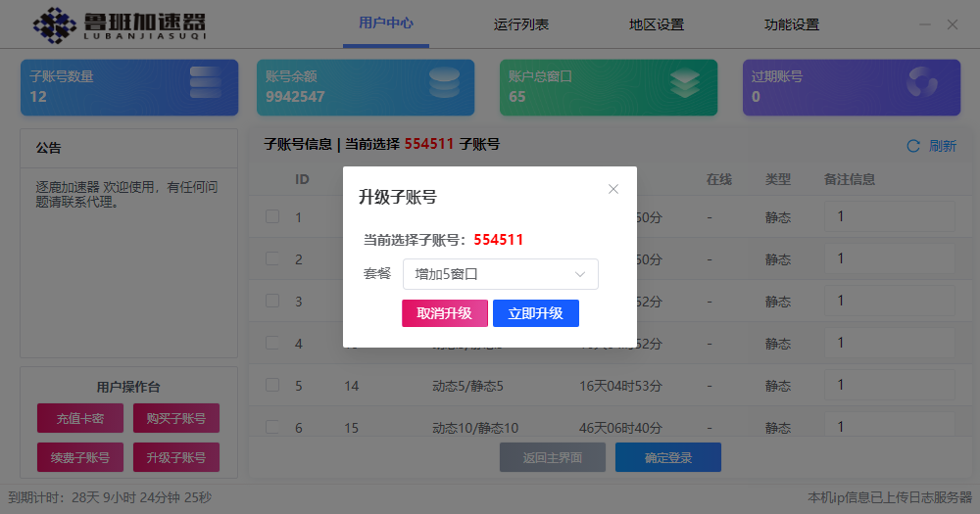
Task: Check the checkbox for row 3
Action: click(x=272, y=302)
